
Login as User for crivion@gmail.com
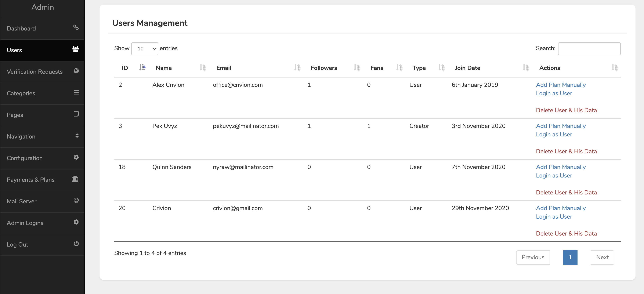coord(554,216)
